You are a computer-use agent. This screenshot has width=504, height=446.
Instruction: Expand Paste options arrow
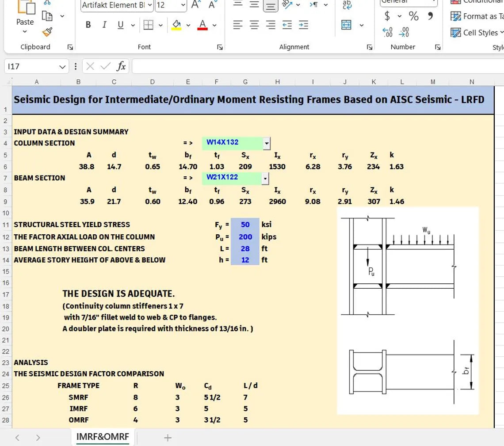click(25, 31)
